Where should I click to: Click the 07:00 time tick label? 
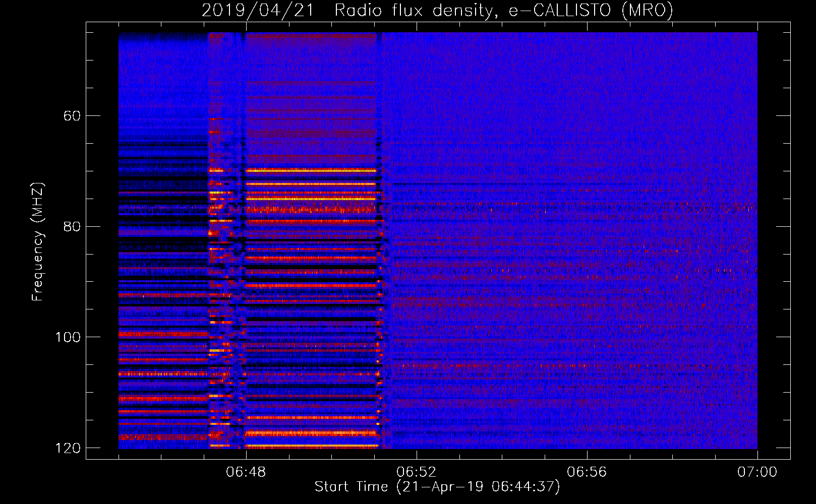pos(757,472)
